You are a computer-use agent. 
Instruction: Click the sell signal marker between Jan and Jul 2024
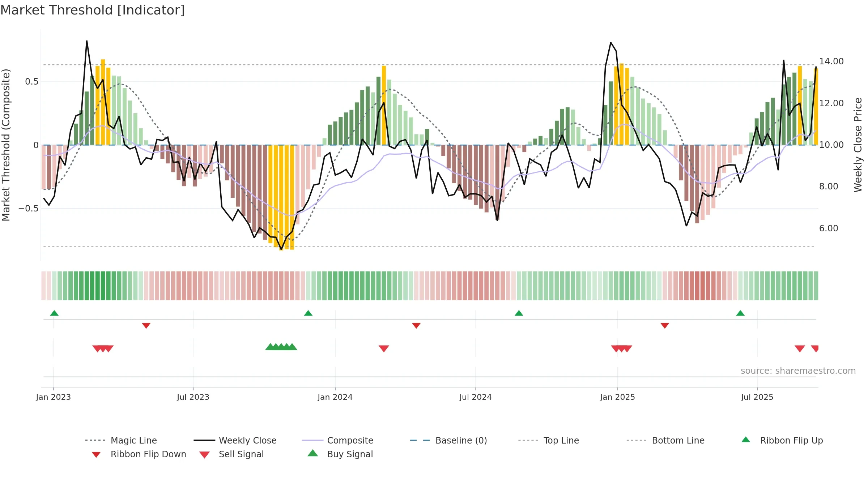tap(384, 348)
